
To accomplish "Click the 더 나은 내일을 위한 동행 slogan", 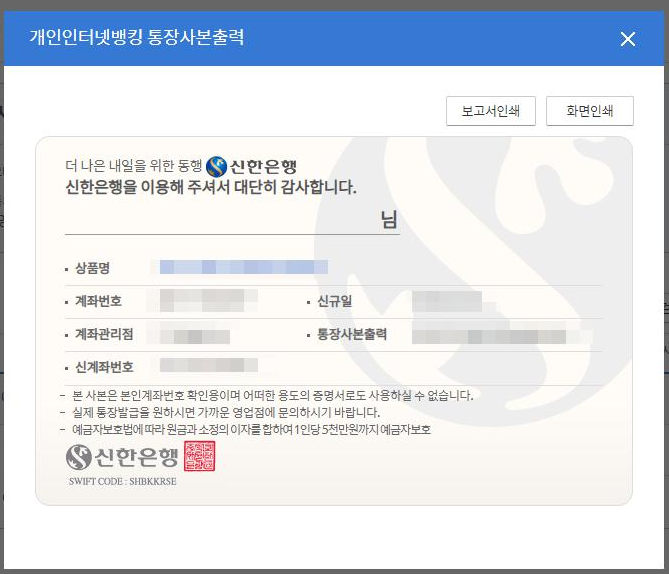I will pos(134,166).
